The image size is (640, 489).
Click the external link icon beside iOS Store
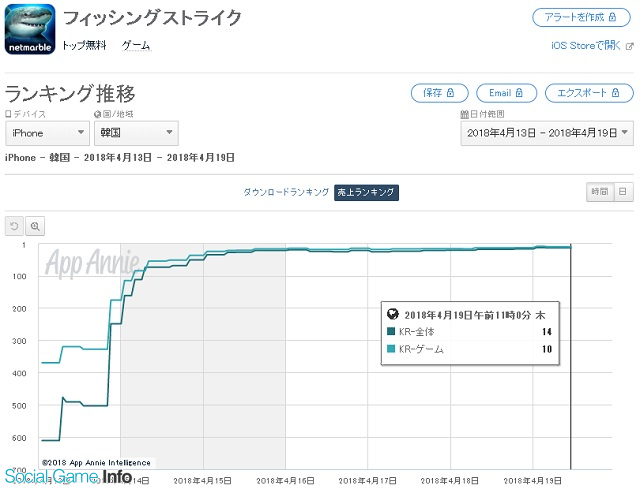click(628, 46)
